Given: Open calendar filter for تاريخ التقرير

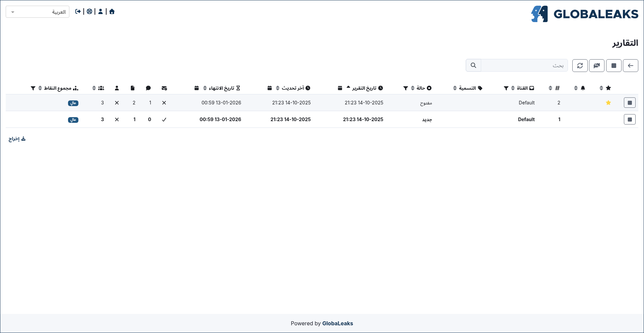Looking at the screenshot, I should 340,88.
